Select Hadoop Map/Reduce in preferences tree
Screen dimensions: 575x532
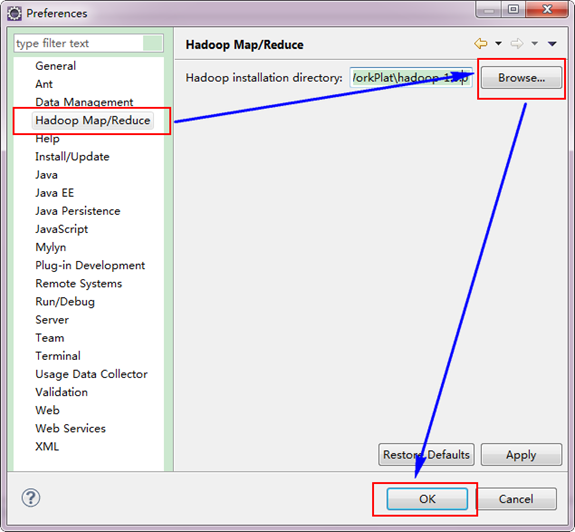92,120
